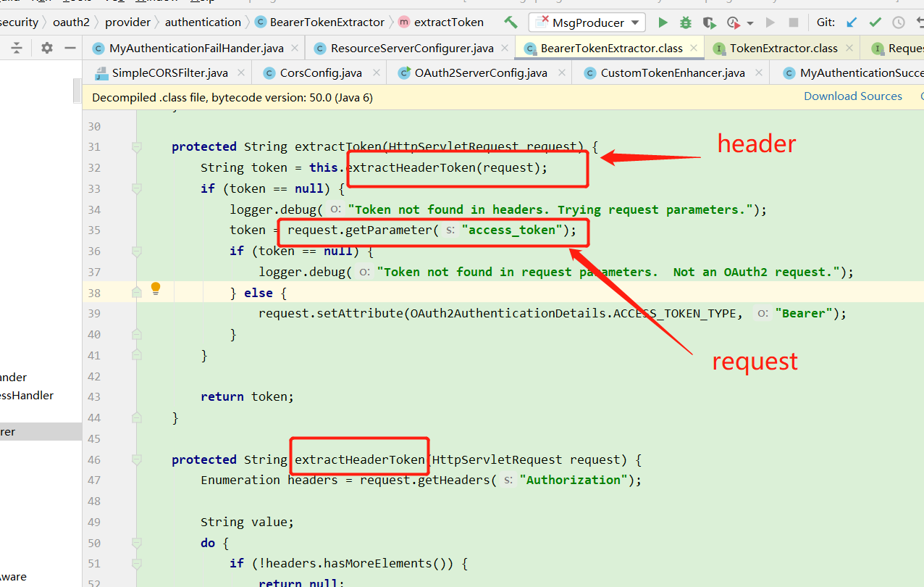The image size is (924, 587).
Task: Click the gray stop square icon
Action: (x=794, y=22)
